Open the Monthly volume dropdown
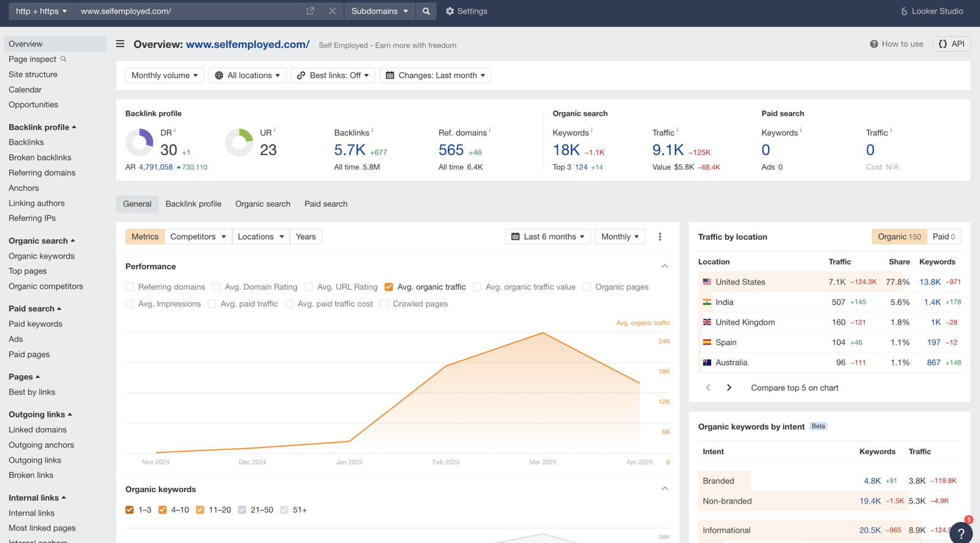Screen dimensions: 980x543 (164, 75)
